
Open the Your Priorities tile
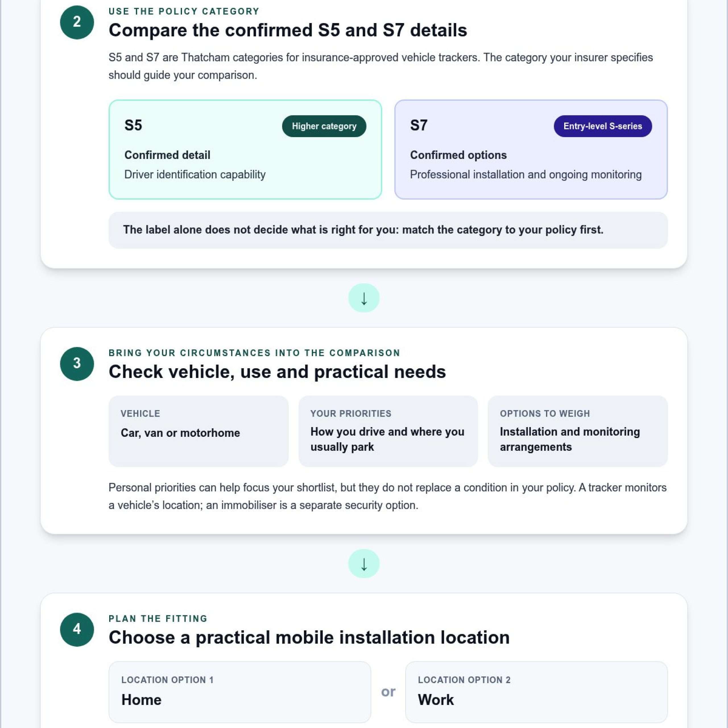(x=388, y=431)
